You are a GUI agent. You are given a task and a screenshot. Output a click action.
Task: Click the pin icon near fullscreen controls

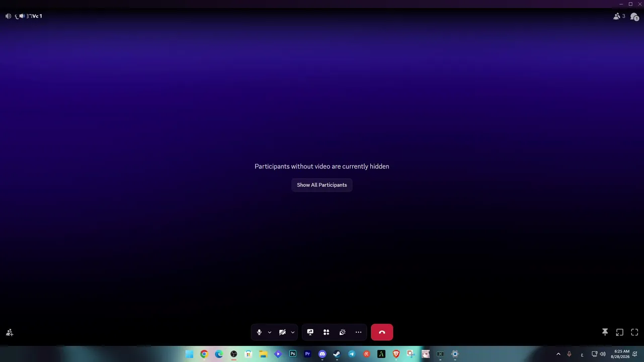coord(605,332)
